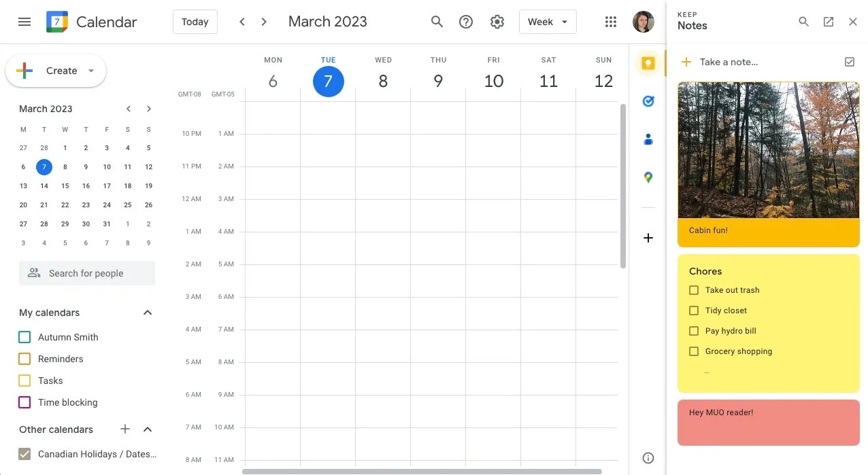Open Maps from the side panel
The height and width of the screenshot is (475, 868).
pyautogui.click(x=648, y=177)
